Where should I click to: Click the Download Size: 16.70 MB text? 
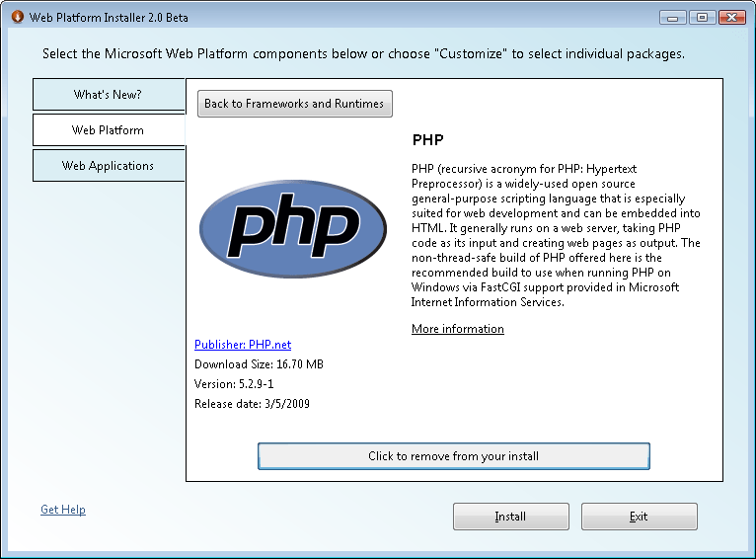(259, 364)
